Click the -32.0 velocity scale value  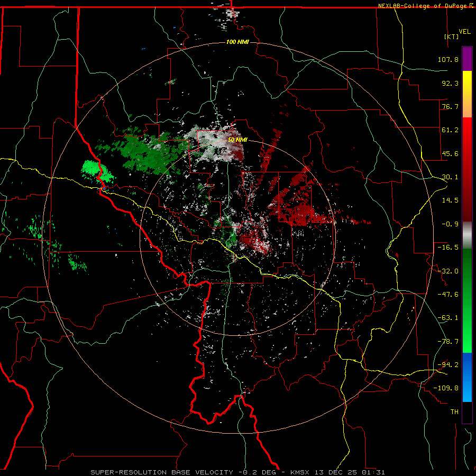[448, 271]
